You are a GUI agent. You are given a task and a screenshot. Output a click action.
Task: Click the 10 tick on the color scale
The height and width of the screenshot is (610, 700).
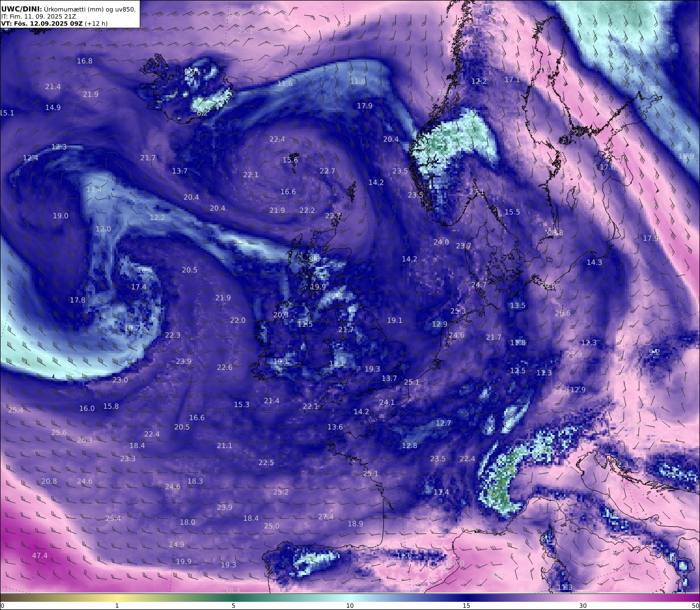350,606
